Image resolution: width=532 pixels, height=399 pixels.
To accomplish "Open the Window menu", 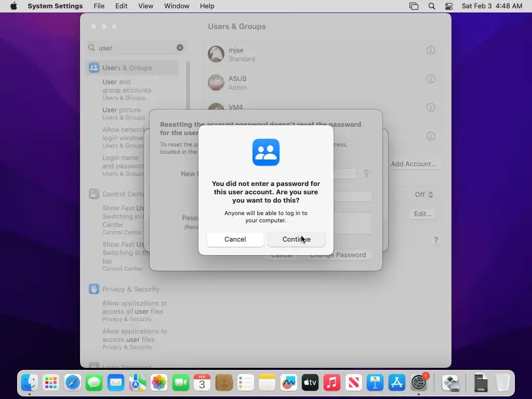I will (177, 6).
